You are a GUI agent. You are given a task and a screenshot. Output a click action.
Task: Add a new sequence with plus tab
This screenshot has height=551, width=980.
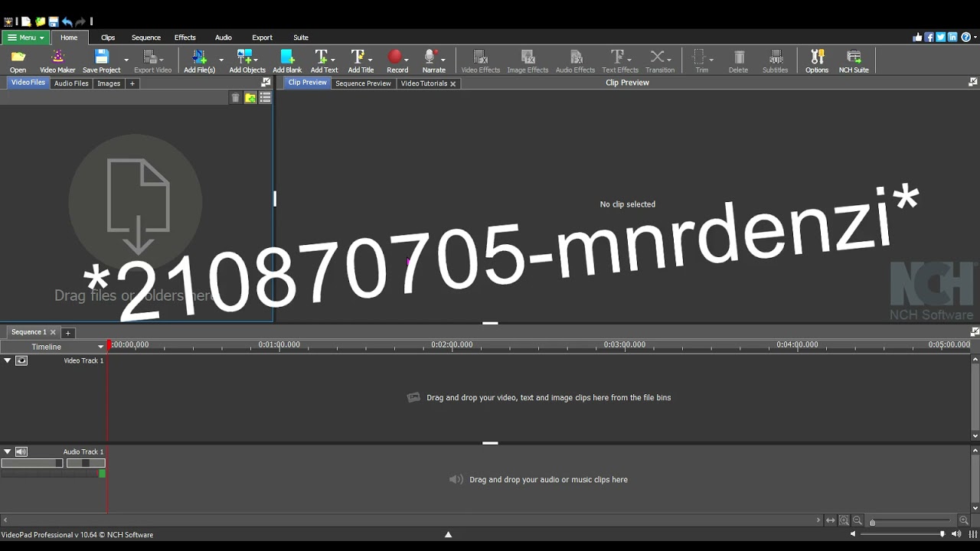coord(67,333)
